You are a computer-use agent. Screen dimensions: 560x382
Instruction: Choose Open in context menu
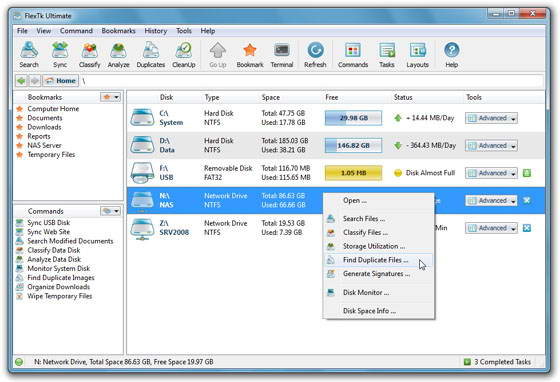[379, 201]
